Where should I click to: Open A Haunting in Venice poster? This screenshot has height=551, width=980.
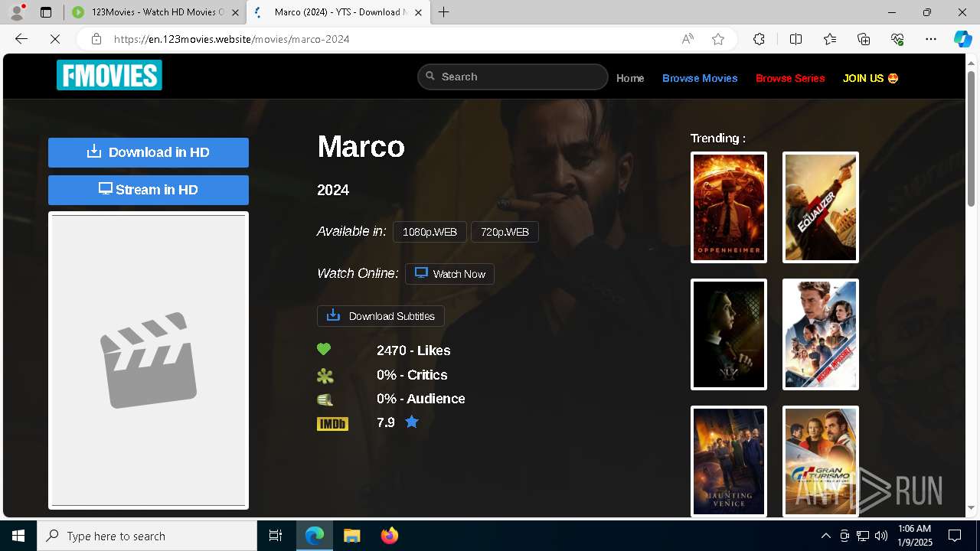tap(729, 461)
